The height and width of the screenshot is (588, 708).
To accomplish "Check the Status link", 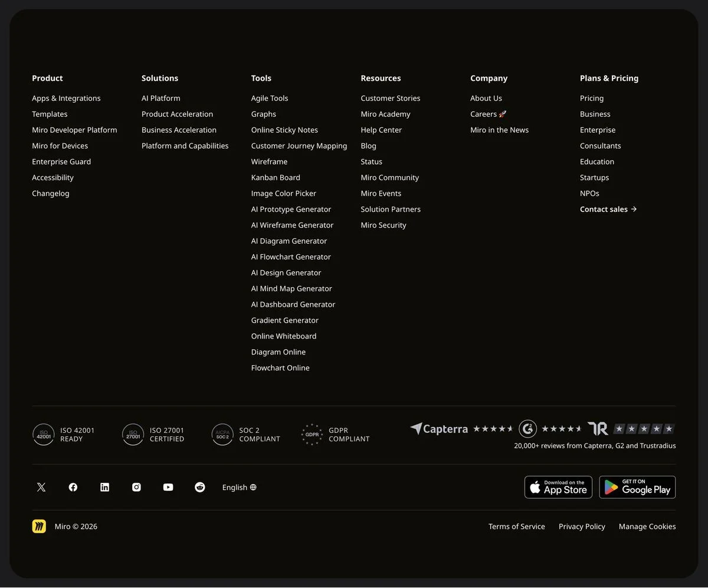I will point(372,162).
